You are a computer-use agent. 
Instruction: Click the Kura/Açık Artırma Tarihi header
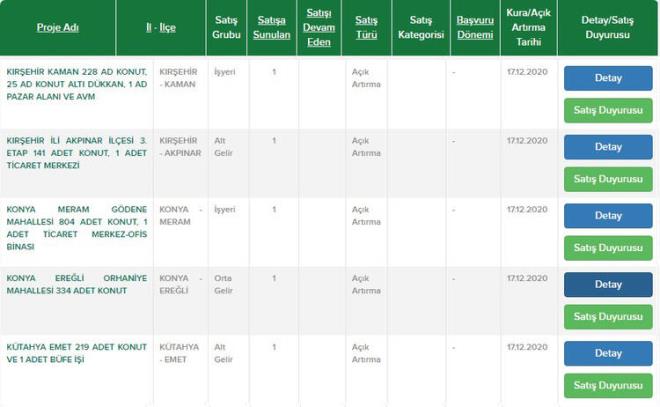(x=529, y=27)
